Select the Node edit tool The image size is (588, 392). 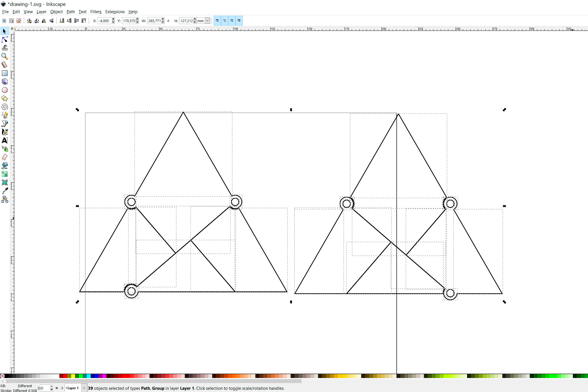pos(4,40)
